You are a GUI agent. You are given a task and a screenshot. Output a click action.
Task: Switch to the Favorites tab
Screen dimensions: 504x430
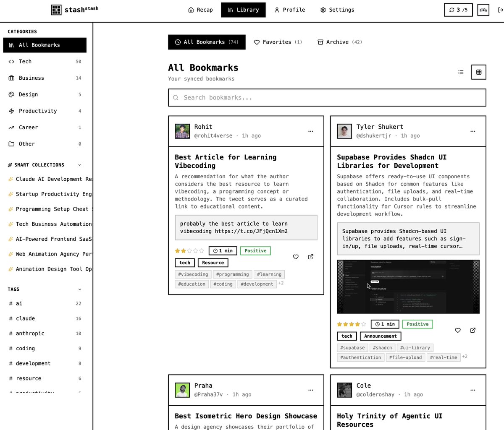tap(278, 42)
